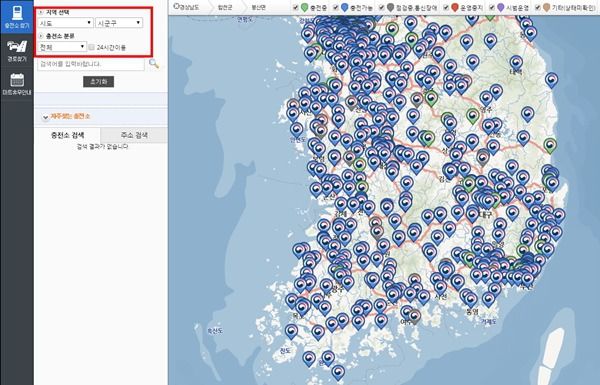Viewport: 600px width, 385px height.
Task: Click the purple 시범운영 legend pin
Action: click(501, 7)
